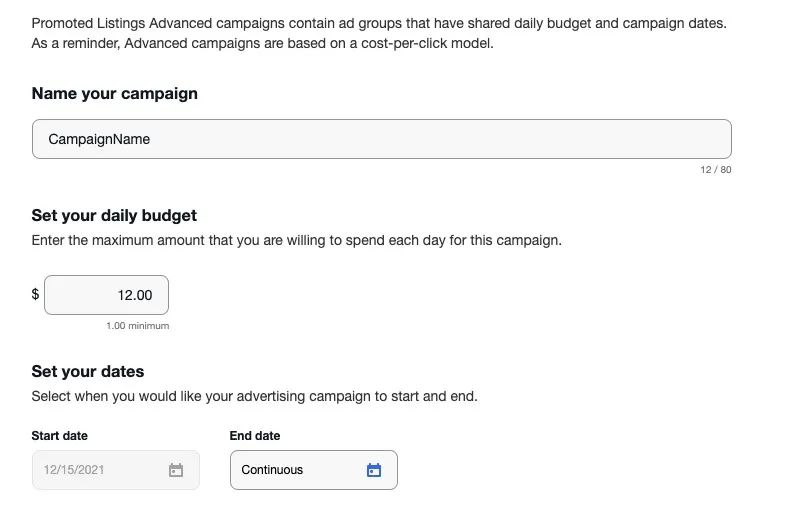Click the disabled 12/15/2021 start date text
Screen dimensions: 790x516
click(75, 470)
